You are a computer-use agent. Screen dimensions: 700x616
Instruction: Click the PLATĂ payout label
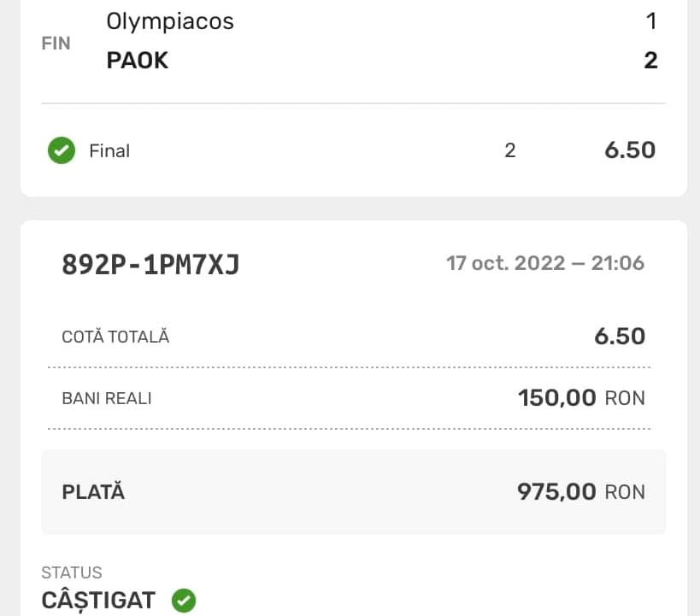coord(93,492)
